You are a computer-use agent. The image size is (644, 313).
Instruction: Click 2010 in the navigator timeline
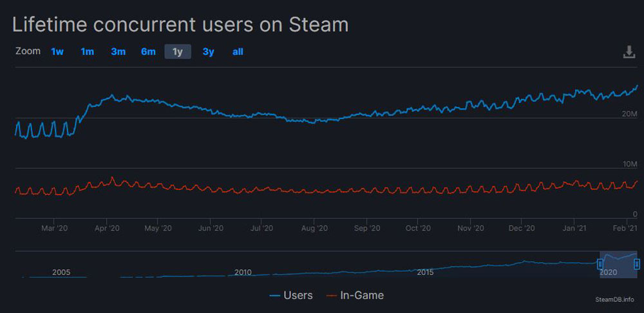(x=243, y=272)
